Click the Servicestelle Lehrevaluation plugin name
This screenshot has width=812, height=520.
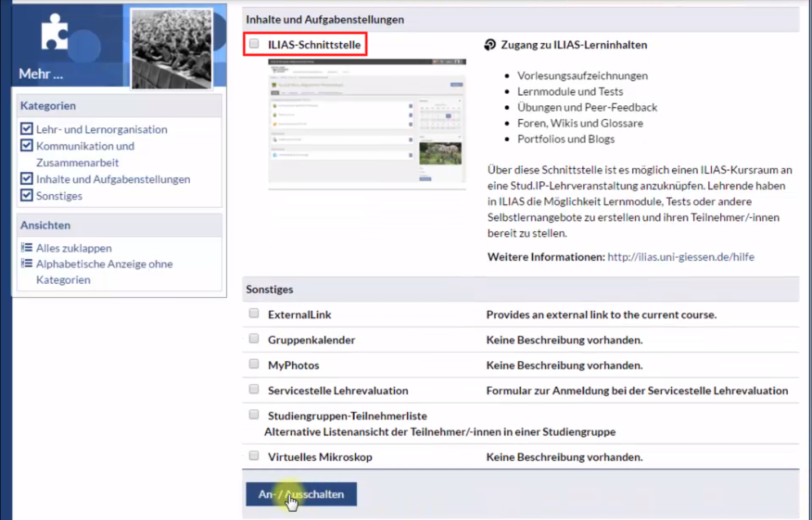338,391
